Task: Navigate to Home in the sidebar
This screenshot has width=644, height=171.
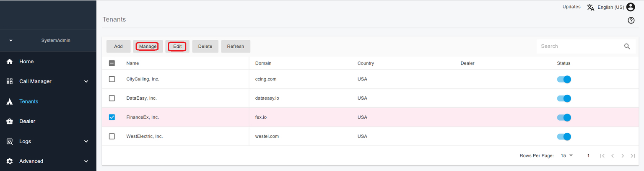Action: pyautogui.click(x=26, y=62)
